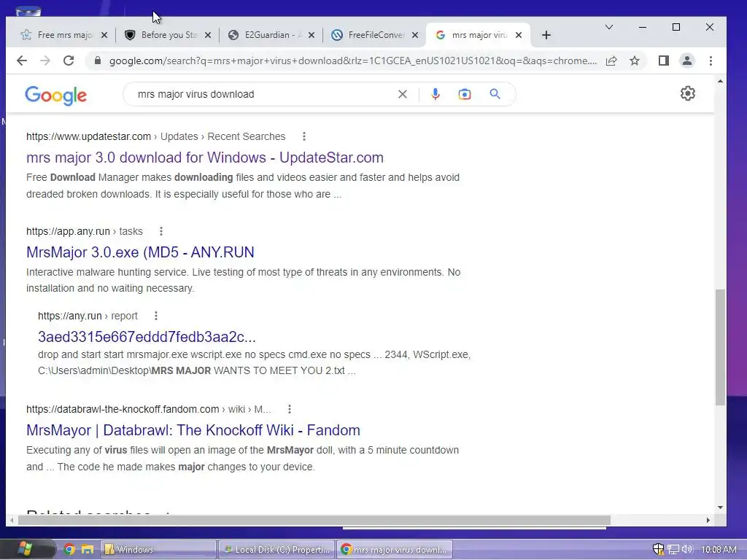Reload the current page

coord(69,61)
